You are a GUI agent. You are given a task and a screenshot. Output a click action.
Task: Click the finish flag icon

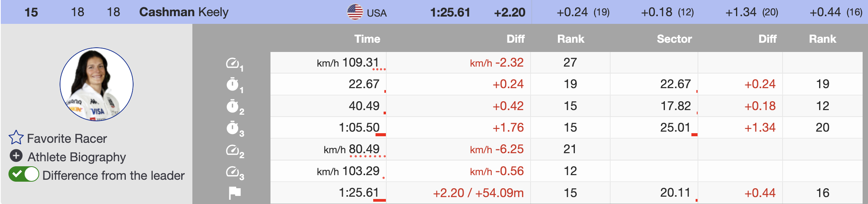point(234,193)
